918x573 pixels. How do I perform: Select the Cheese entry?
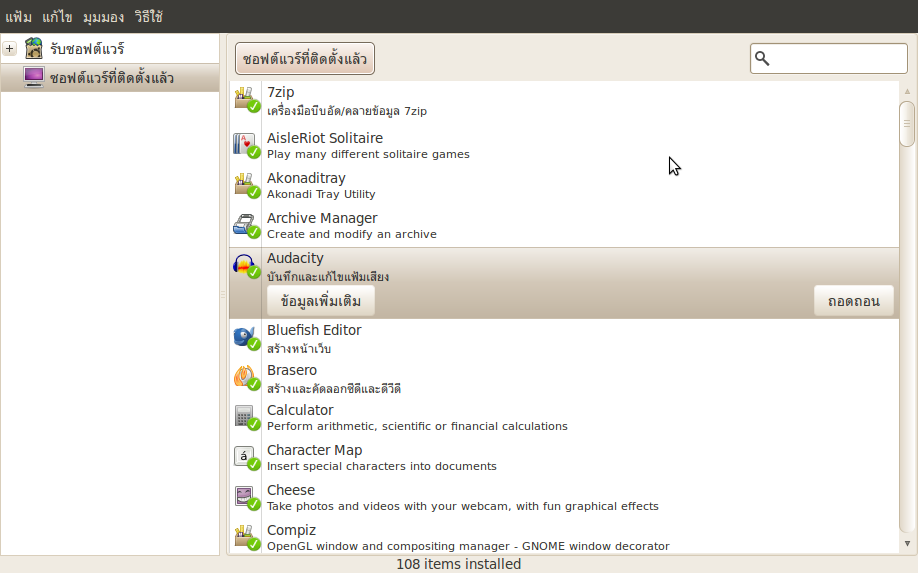(x=564, y=497)
